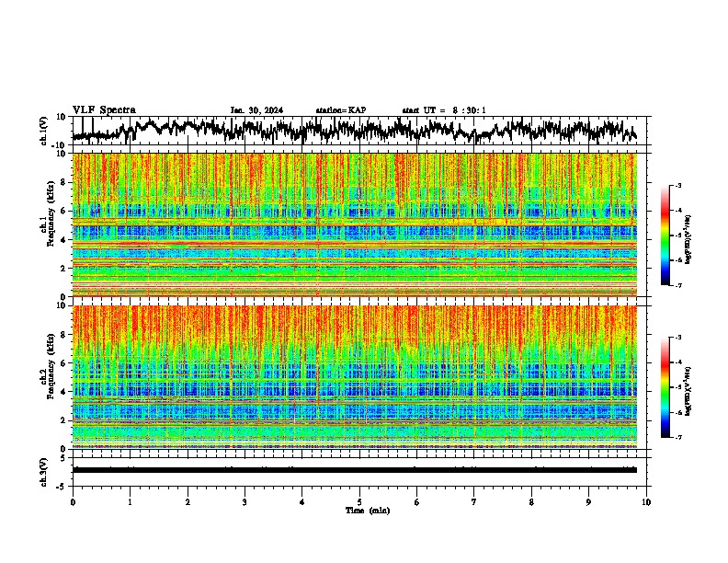Image resolution: width=728 pixels, height=563 pixels.
Task: Click the "7" tick on the Time axis
Action: click(474, 502)
